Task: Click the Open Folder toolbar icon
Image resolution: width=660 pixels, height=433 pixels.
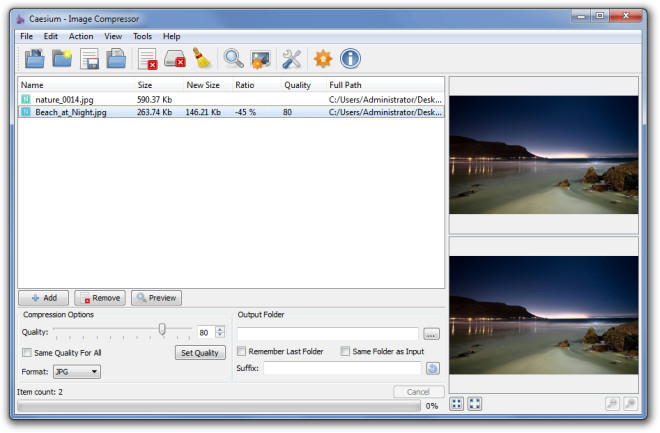Action: [62, 59]
